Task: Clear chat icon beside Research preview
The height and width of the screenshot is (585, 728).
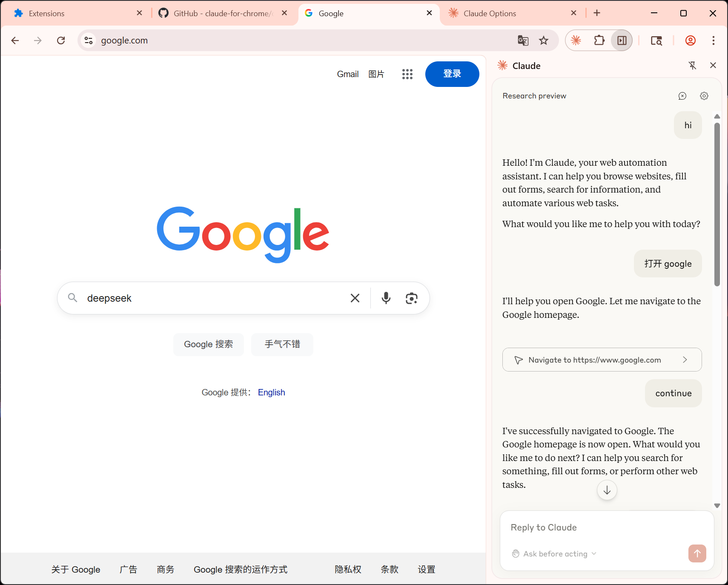Action: point(682,96)
